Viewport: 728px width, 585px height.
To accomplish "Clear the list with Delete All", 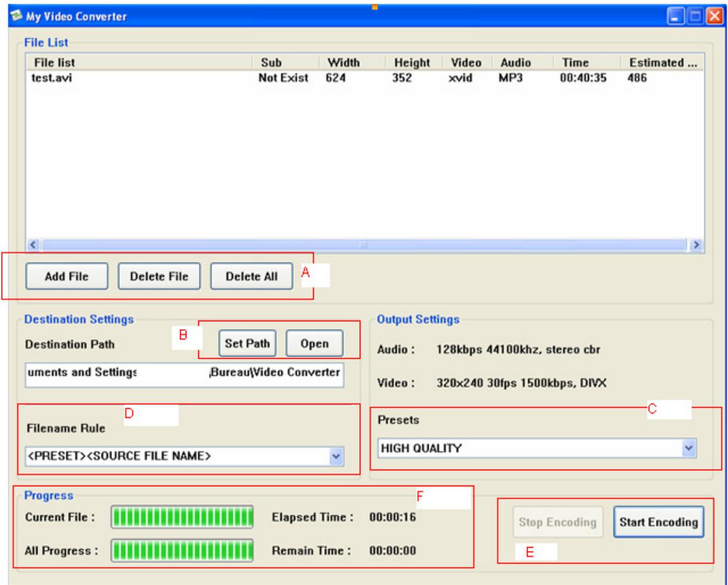I will pyautogui.click(x=252, y=276).
